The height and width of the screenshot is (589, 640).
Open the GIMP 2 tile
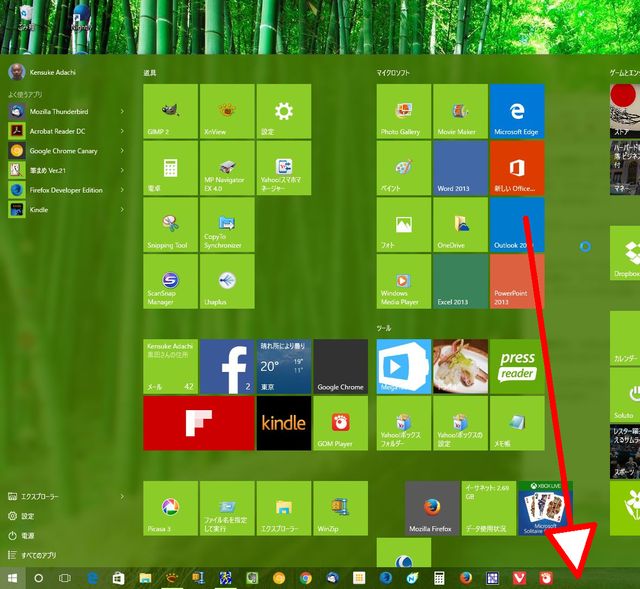[171, 111]
